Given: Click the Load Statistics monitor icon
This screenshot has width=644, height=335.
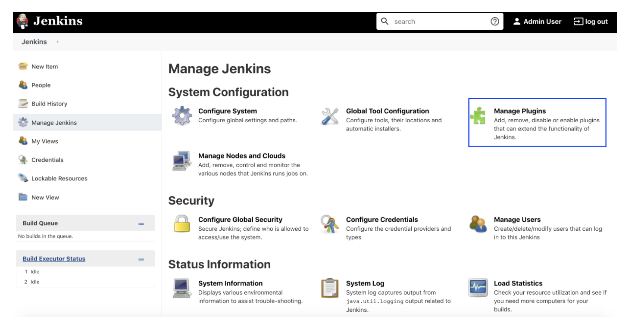Looking at the screenshot, I should (x=478, y=288).
